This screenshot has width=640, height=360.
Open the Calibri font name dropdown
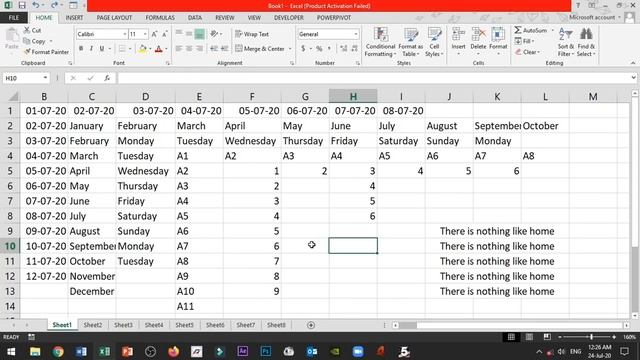[x=124, y=34]
